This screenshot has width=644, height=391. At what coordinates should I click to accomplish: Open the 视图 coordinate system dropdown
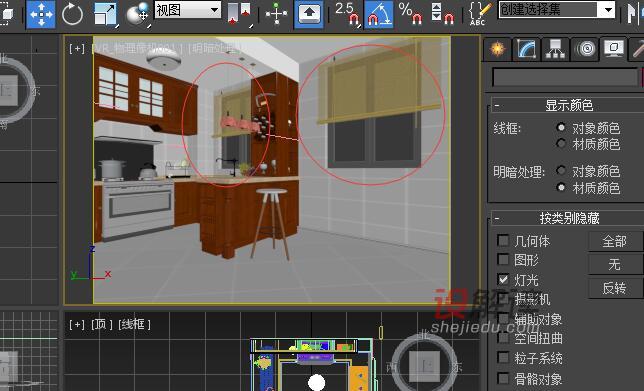[x=188, y=10]
